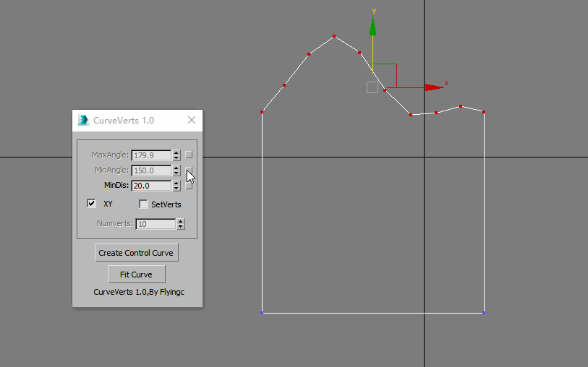Increase Numverts with the up spinner arrow

click(x=181, y=221)
